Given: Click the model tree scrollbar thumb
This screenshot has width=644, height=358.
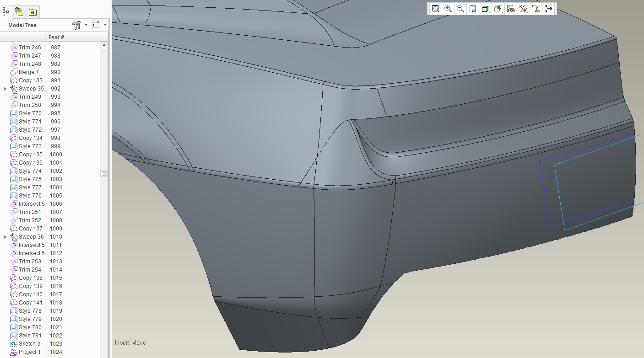Looking at the screenshot, I should pos(104,174).
